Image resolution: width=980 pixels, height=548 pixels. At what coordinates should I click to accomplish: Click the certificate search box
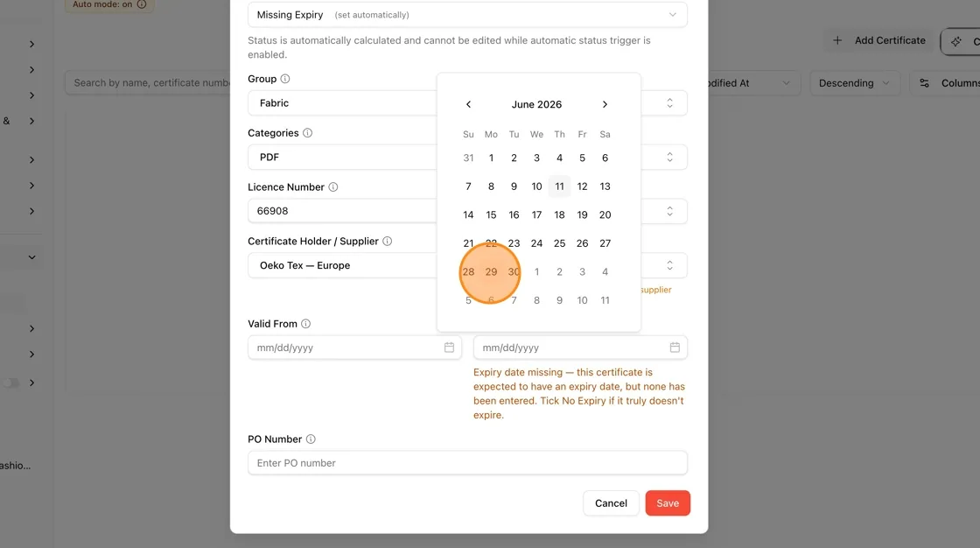coord(148,82)
